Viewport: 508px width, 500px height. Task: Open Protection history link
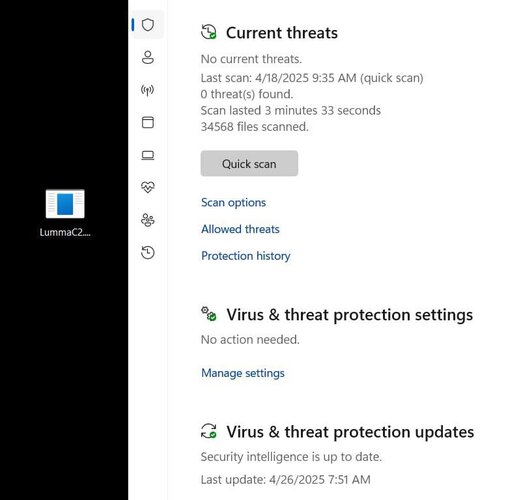point(246,256)
